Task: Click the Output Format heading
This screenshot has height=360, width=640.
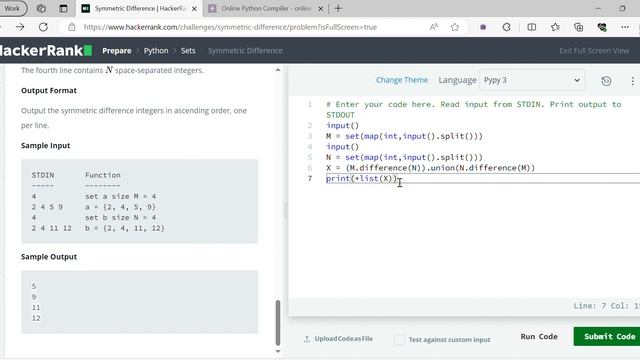Action: point(49,91)
